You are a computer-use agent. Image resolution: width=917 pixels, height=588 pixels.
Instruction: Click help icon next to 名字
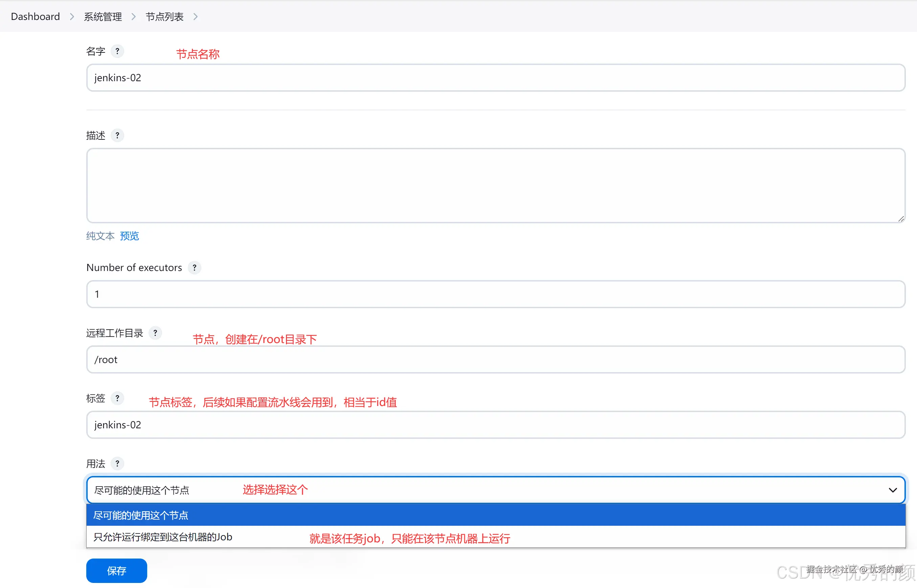[117, 51]
